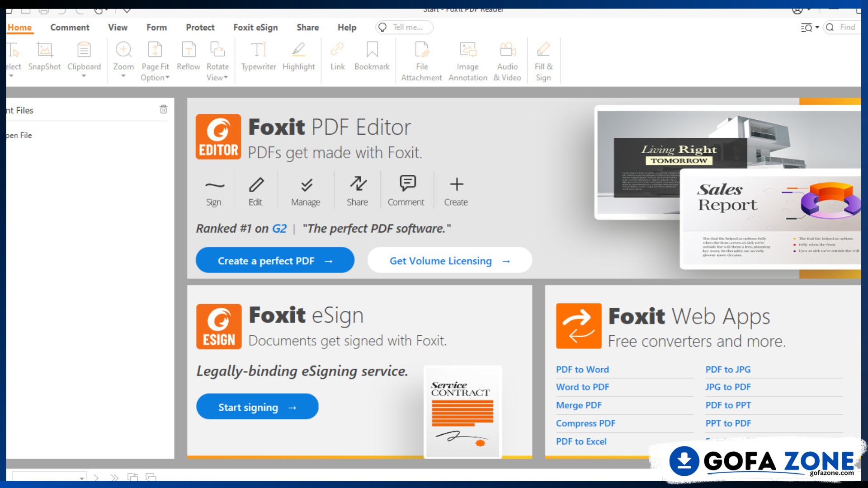Open the Form tab

click(x=156, y=28)
